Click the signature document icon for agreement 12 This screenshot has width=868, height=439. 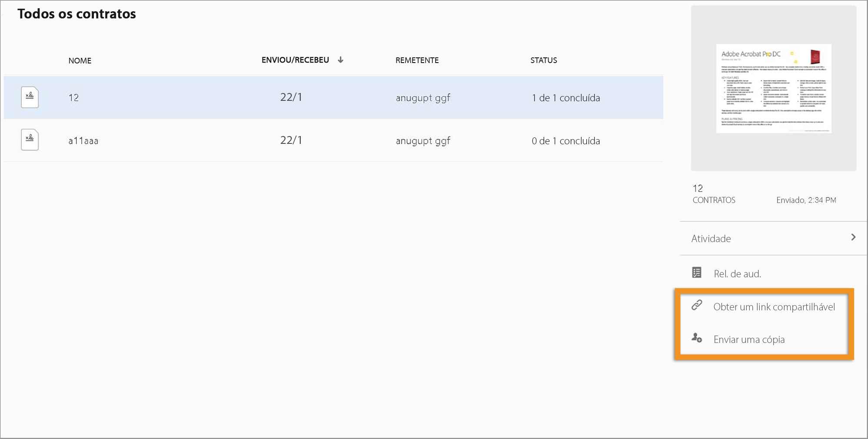click(30, 97)
